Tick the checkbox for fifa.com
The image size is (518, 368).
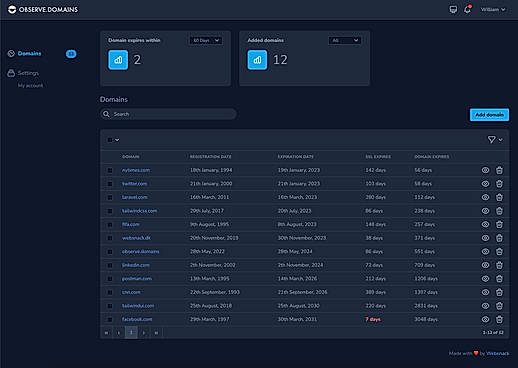click(110, 225)
